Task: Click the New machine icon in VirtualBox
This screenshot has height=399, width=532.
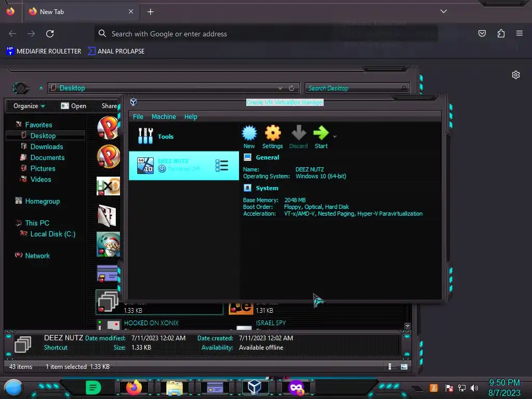Action: (249, 132)
